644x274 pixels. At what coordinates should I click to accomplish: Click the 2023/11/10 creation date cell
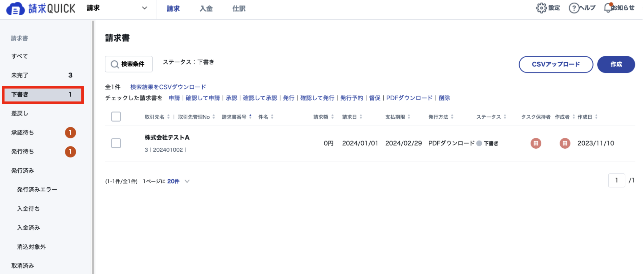[x=596, y=143]
